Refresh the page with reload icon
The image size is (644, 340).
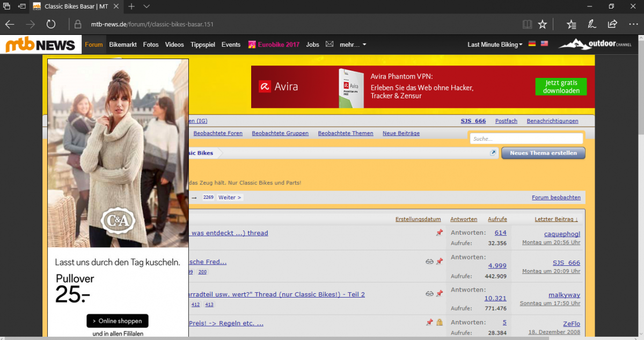coord(51,24)
